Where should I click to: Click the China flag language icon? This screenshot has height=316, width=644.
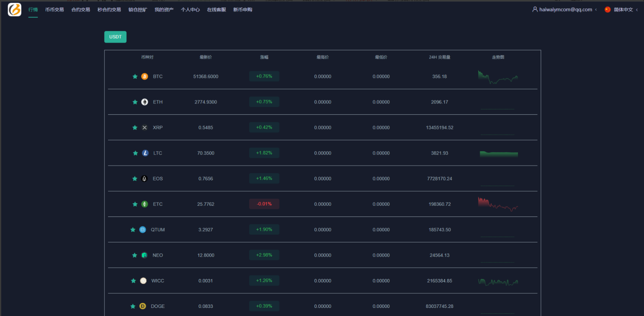608,10
